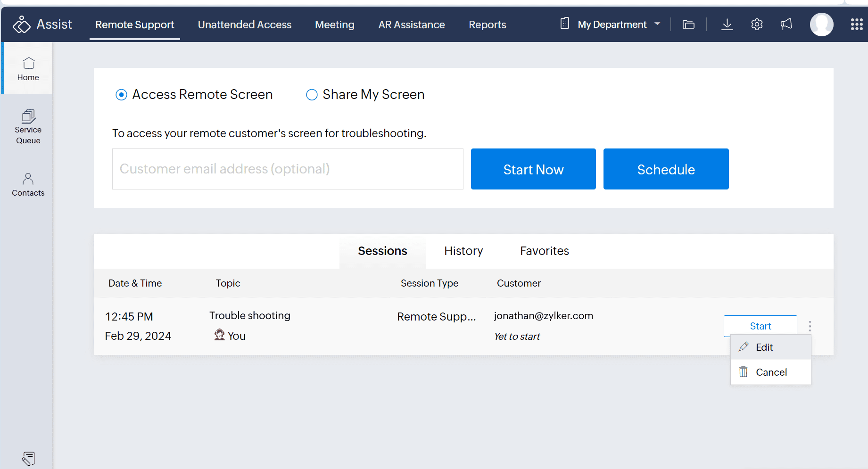Switch to the History tab
Viewport: 868px width, 469px height.
(463, 251)
